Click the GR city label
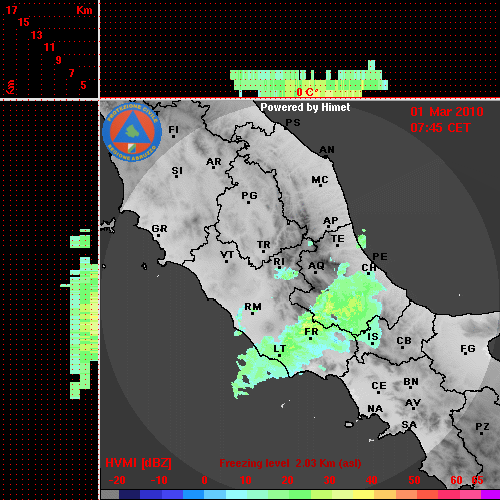The height and width of the screenshot is (500, 500). pyautogui.click(x=159, y=229)
